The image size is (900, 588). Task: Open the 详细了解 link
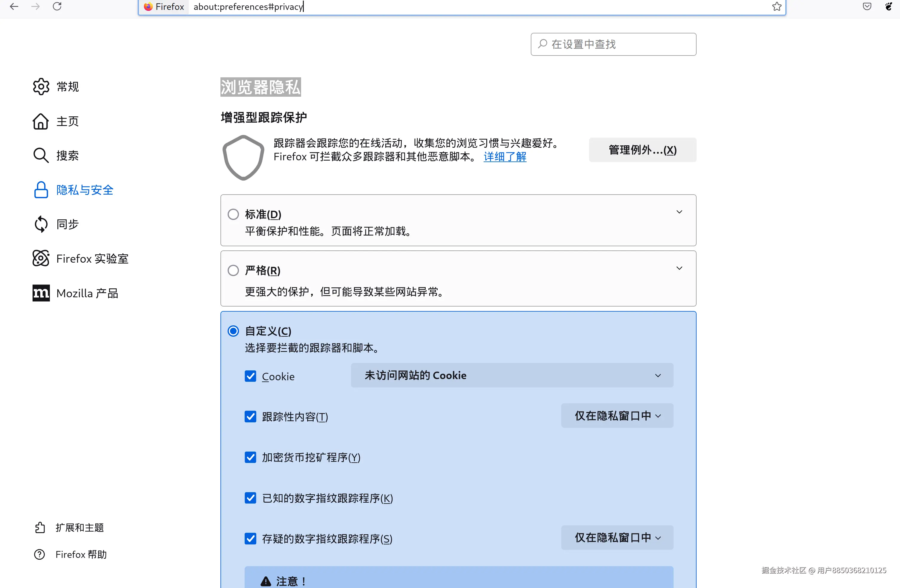point(505,156)
